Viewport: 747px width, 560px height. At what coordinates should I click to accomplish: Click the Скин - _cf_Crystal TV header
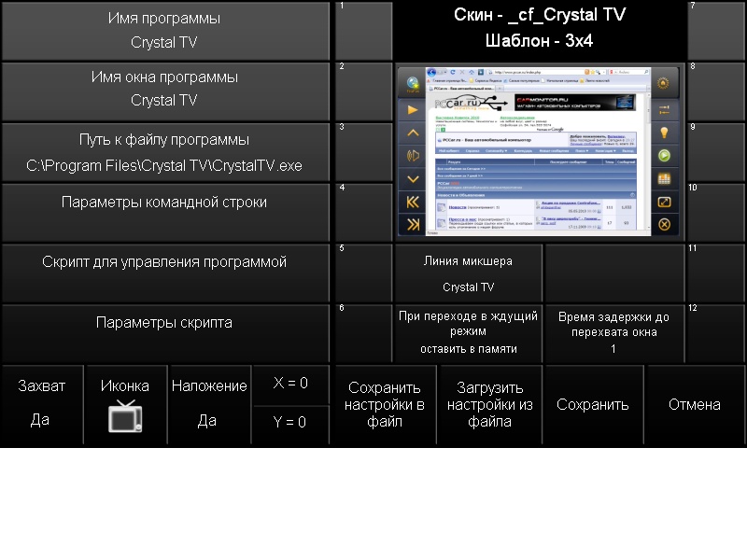(540, 15)
